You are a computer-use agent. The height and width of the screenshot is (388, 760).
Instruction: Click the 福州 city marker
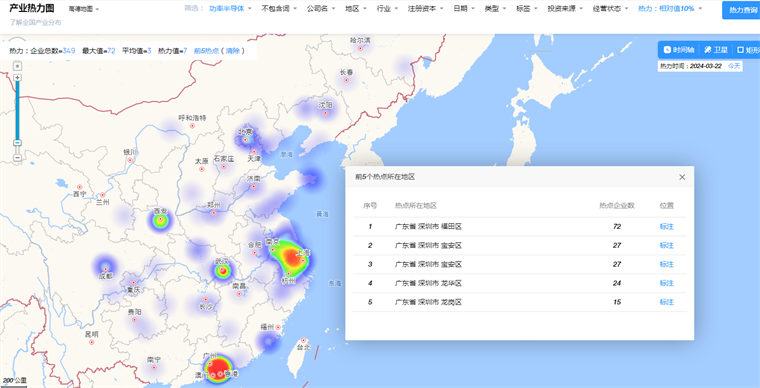point(278,327)
